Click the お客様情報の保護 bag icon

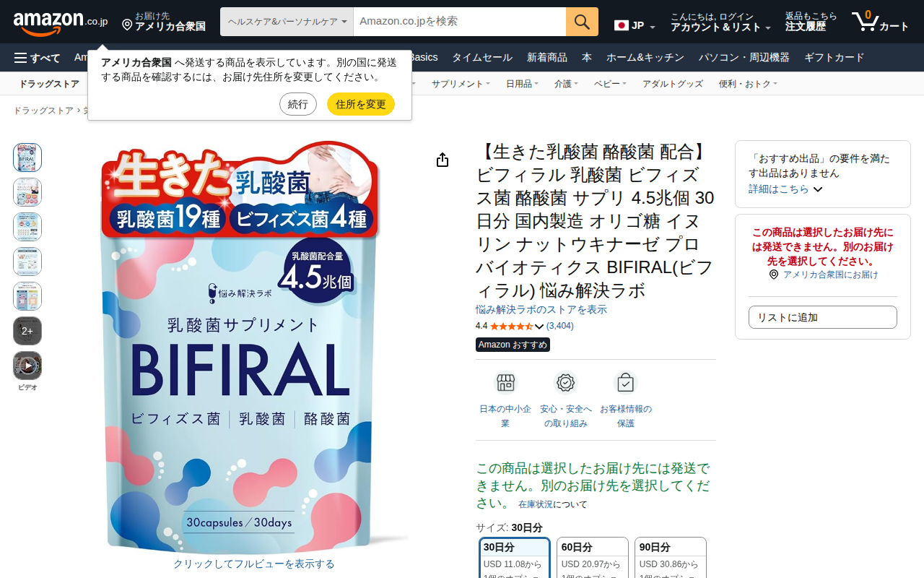pyautogui.click(x=626, y=383)
